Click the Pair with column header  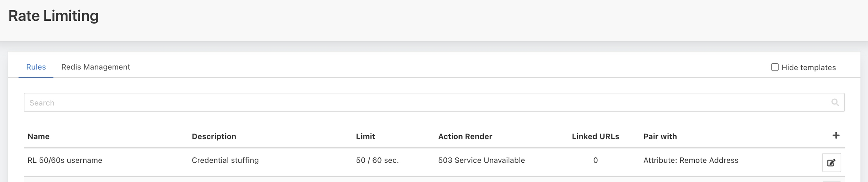coord(660,136)
